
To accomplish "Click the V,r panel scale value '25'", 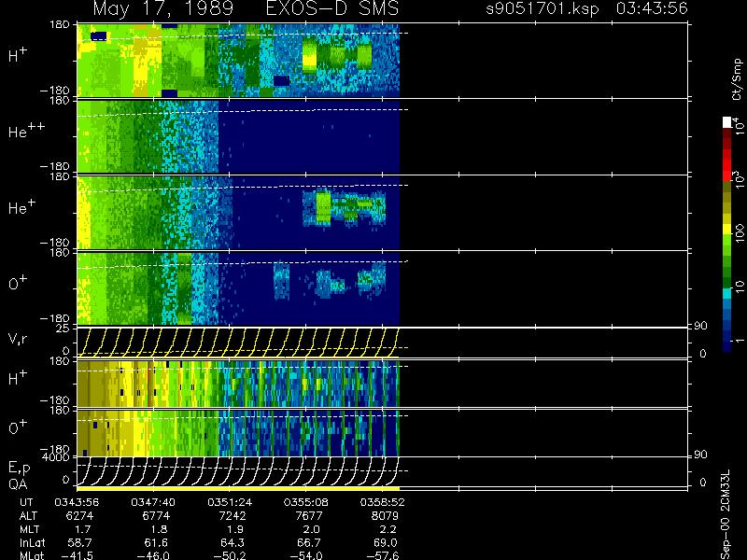I will [63, 329].
